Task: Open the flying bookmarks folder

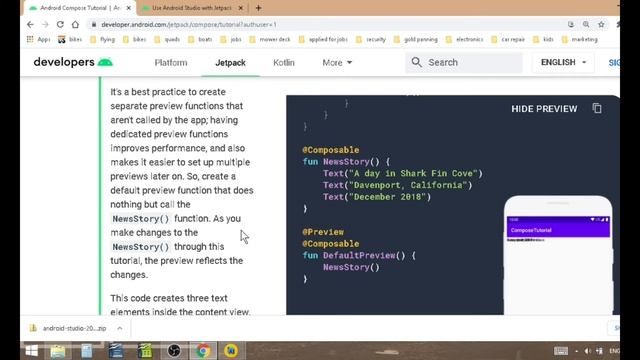Action: [x=102, y=39]
